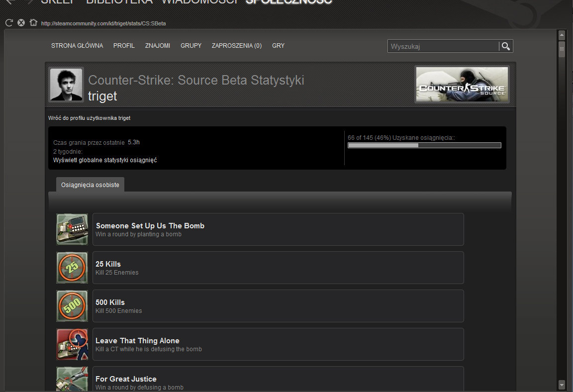The width and height of the screenshot is (573, 392).
Task: Open 'Wyświetl globalne statystyki osiągnięć' link
Action: coord(105,160)
